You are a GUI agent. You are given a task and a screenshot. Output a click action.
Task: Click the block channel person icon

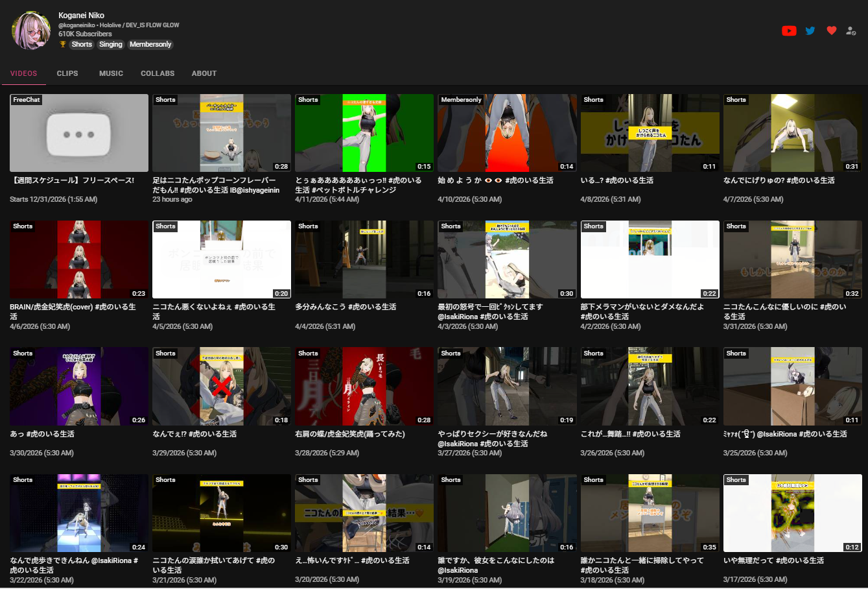point(851,30)
